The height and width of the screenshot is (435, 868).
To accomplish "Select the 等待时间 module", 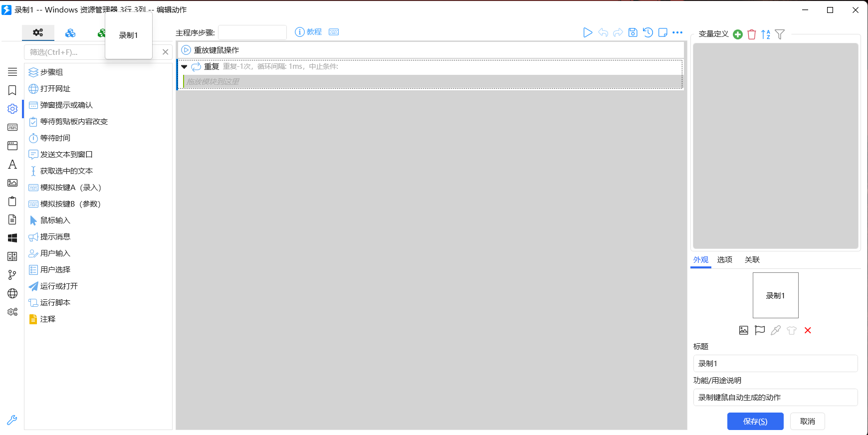I will pyautogui.click(x=98, y=138).
